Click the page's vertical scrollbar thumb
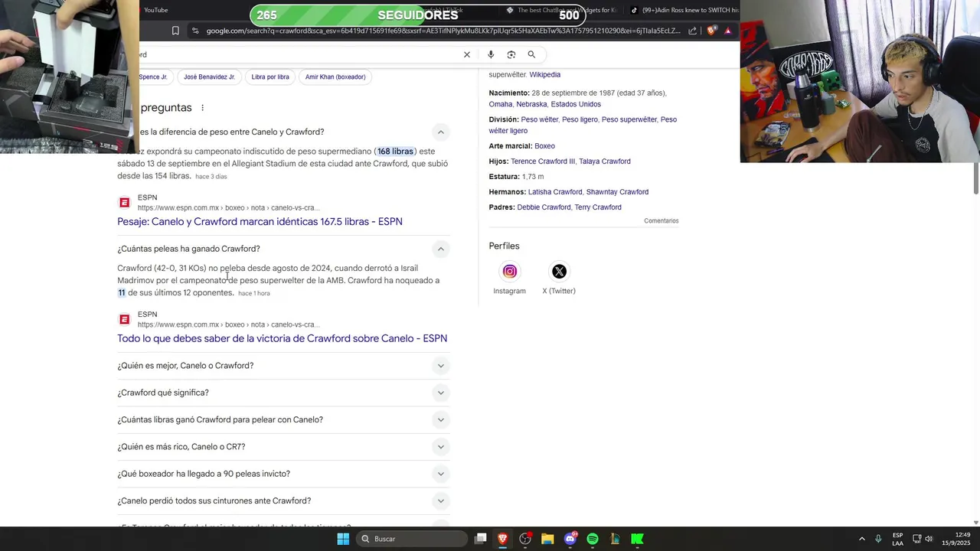This screenshot has height=551, width=980. pyautogui.click(x=975, y=177)
